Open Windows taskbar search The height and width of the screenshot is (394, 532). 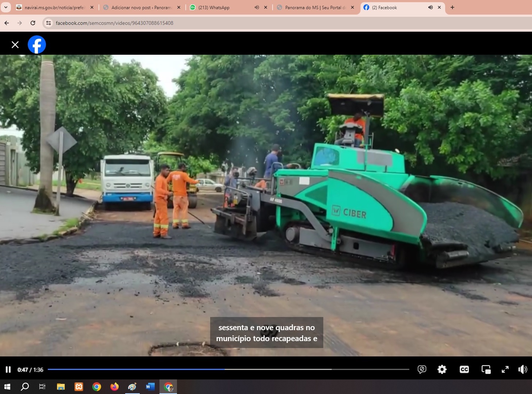(25, 387)
